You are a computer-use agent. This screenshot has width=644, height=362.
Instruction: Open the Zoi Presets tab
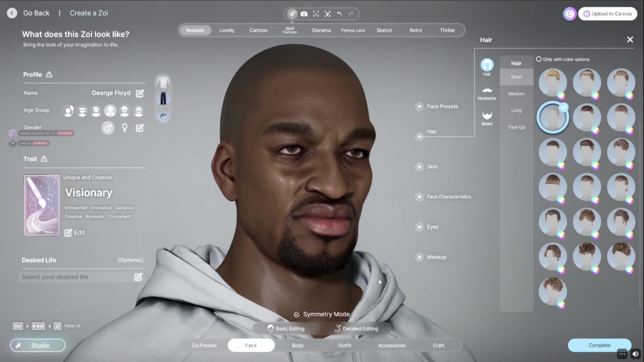(204, 346)
